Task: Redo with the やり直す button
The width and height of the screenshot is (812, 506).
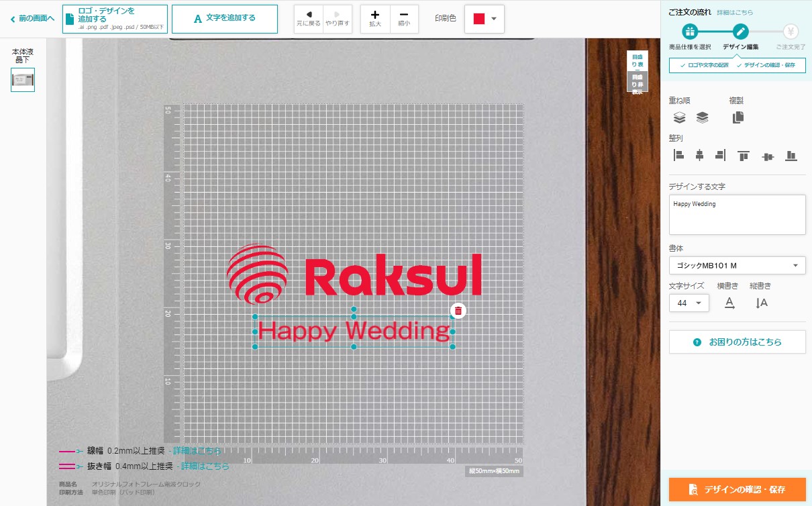Action: point(337,19)
